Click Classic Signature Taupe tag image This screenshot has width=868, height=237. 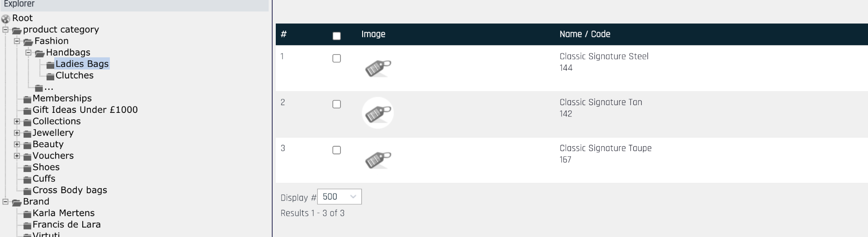point(377,160)
